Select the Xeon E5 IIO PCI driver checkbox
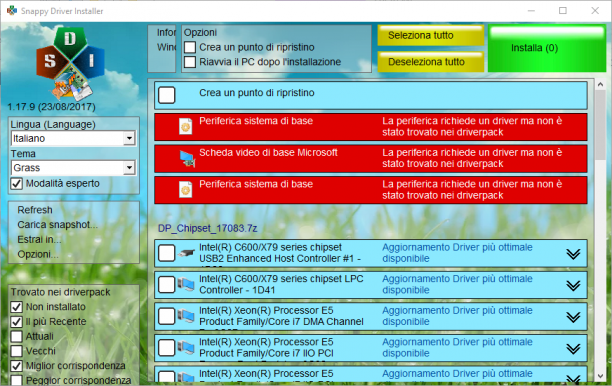The height and width of the screenshot is (386, 612). tap(167, 348)
